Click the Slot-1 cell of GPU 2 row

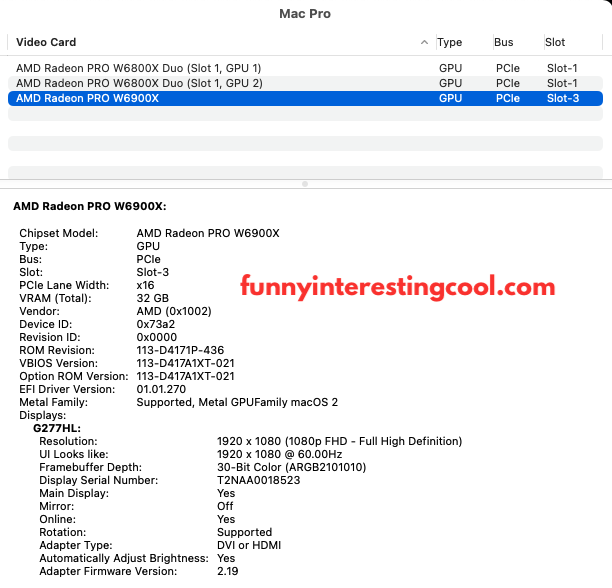tap(562, 83)
